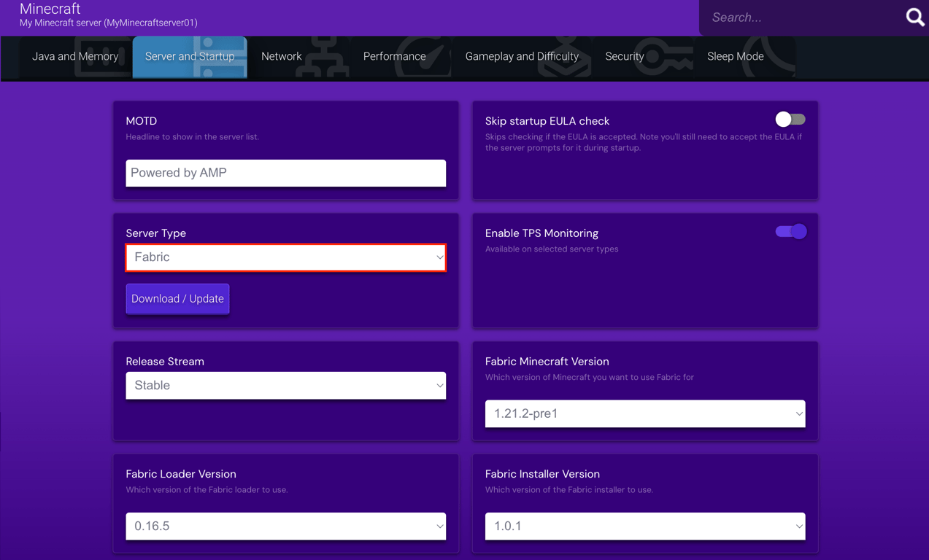Open Gameplay and Difficulty settings
929x560 pixels.
[523, 56]
